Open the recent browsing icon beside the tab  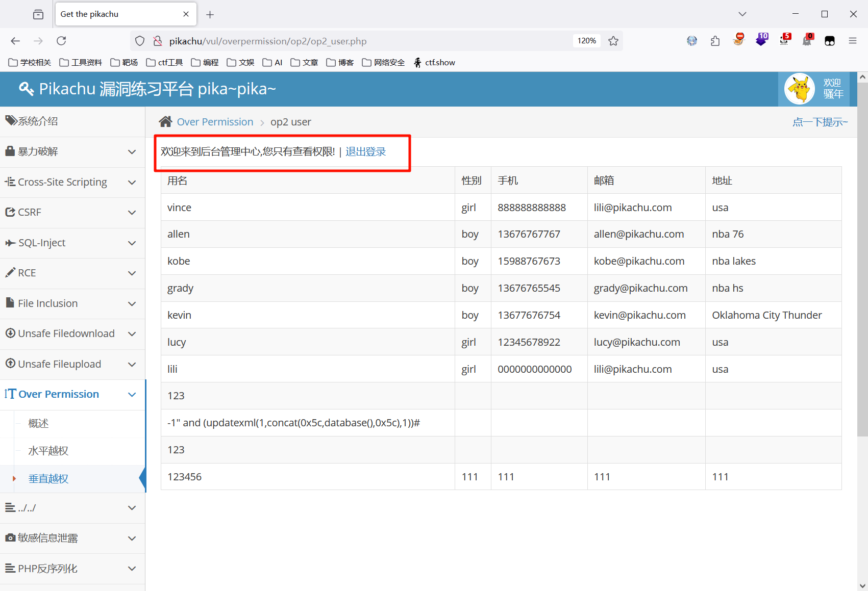pos(38,14)
